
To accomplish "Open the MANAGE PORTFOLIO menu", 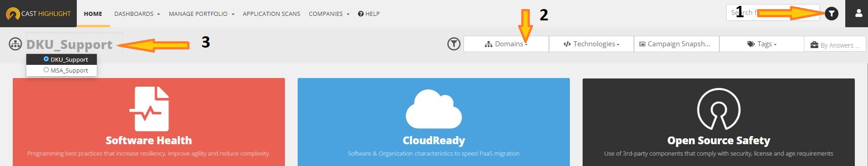I will [x=201, y=14].
